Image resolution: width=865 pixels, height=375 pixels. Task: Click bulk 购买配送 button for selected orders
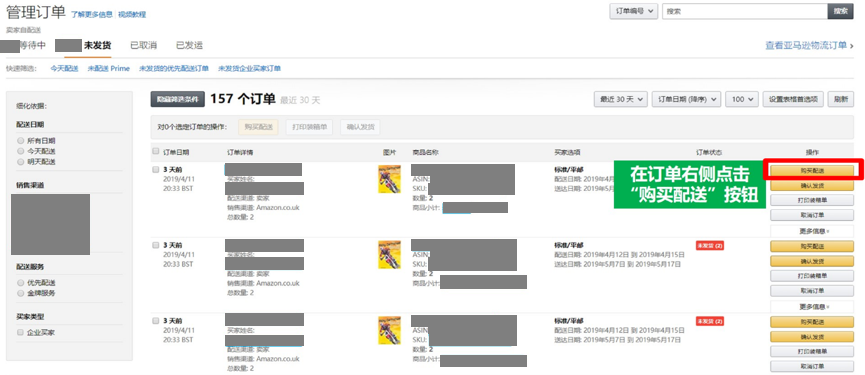click(x=258, y=127)
